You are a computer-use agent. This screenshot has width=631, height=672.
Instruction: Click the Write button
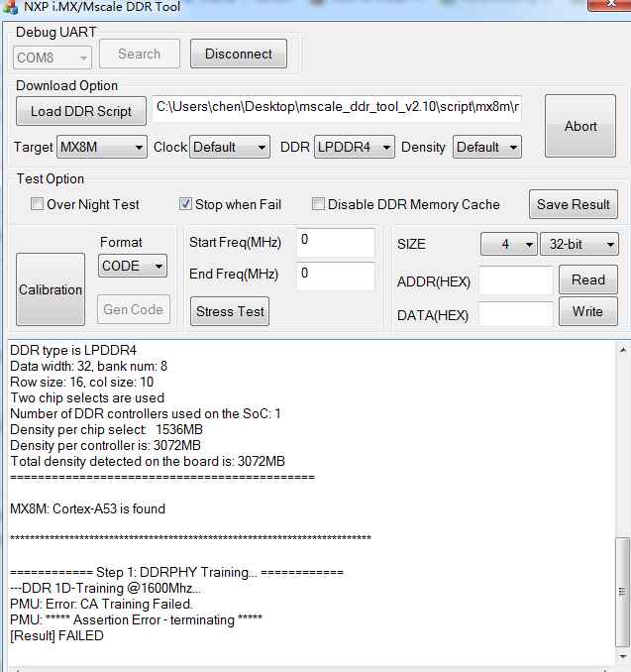(x=588, y=311)
